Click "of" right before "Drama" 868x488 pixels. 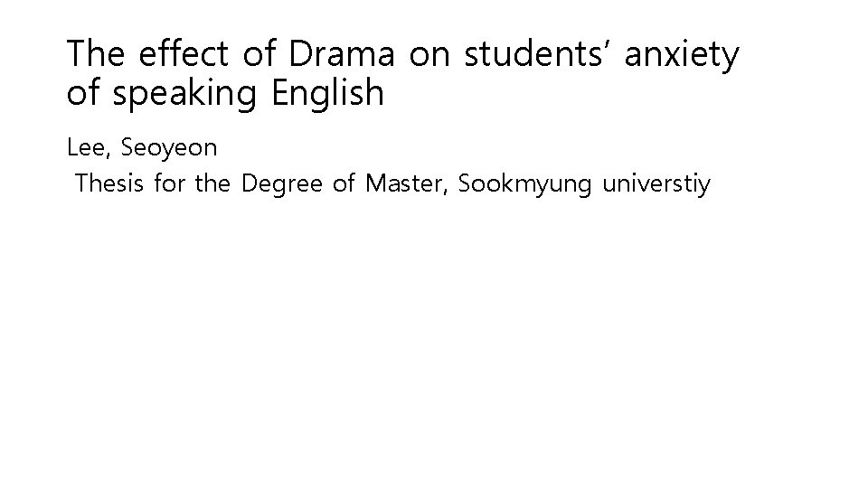(259, 55)
